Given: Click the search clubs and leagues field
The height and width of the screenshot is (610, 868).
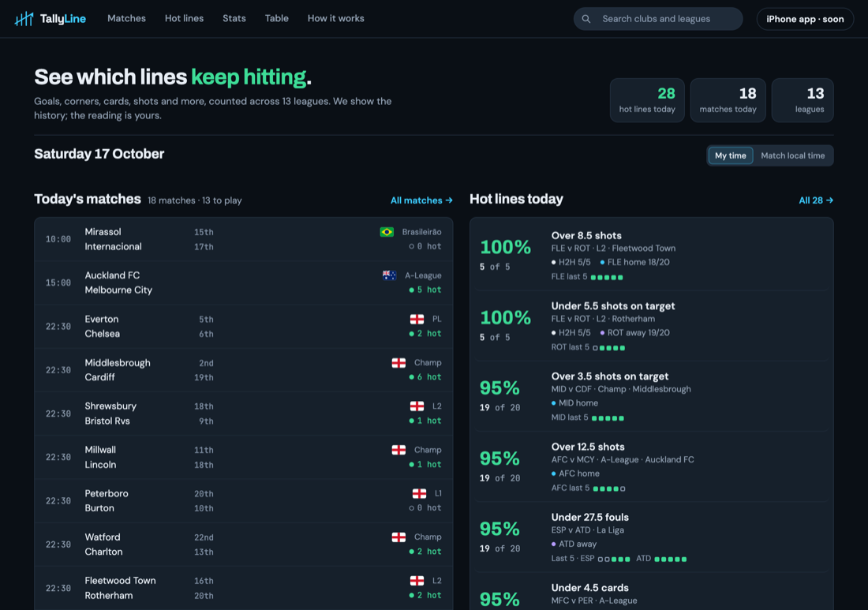Looking at the screenshot, I should click(657, 19).
